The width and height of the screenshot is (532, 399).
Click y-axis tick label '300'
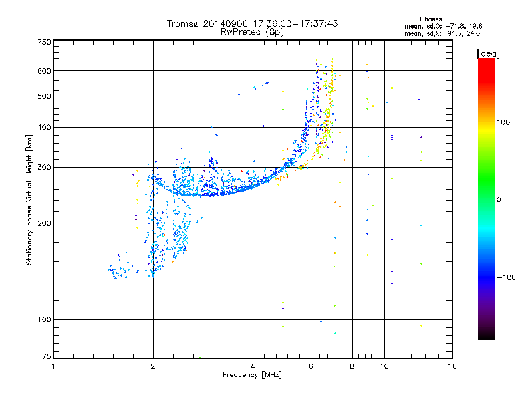[x=44, y=168]
